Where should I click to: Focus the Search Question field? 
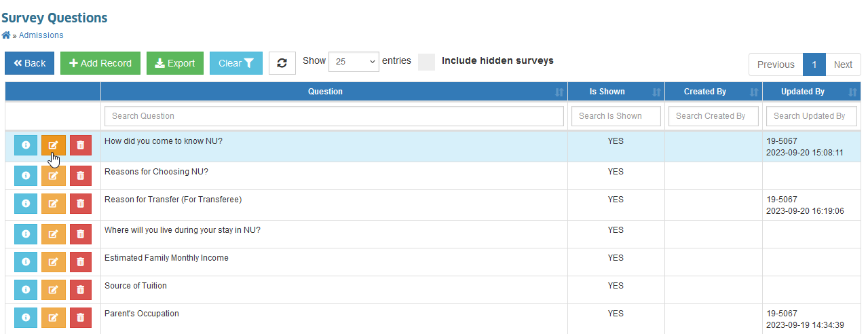click(334, 116)
